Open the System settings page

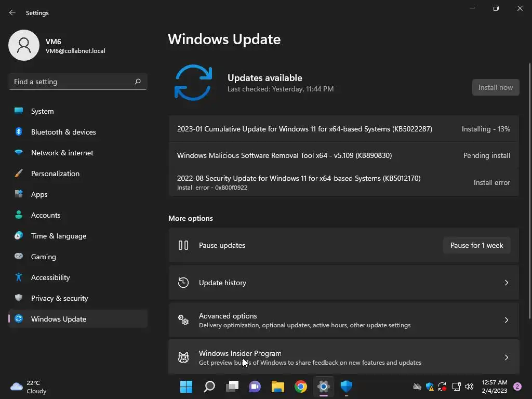(x=78, y=111)
